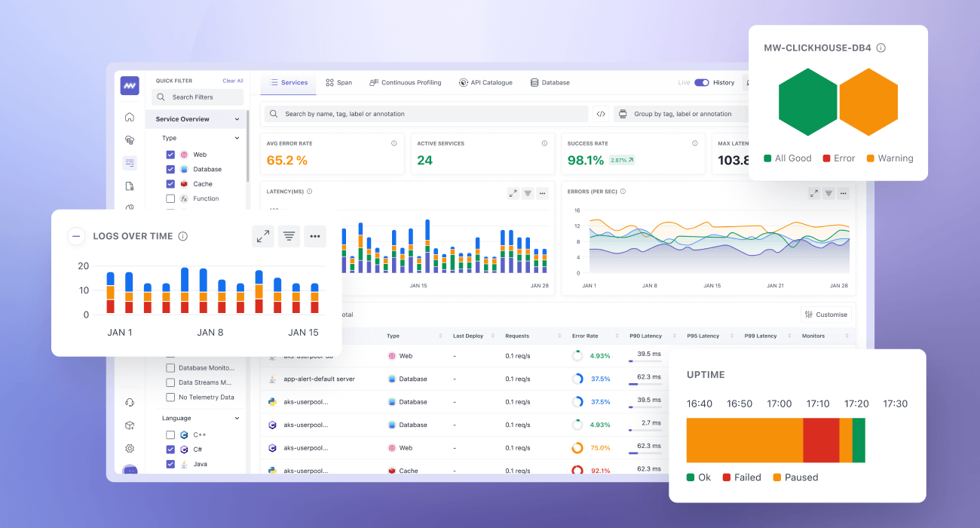Click the info icon next to Avg Error Rate
Screen dimensions: 980x528
[x=393, y=143]
